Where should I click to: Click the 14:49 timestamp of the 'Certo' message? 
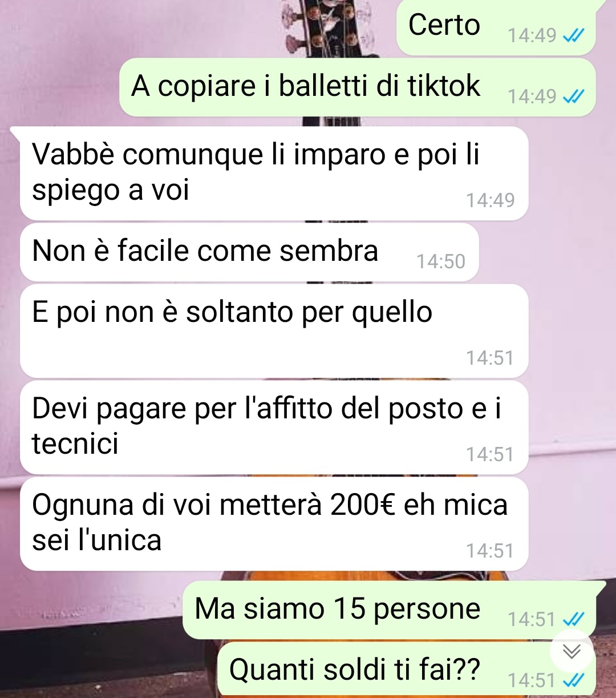coord(532,35)
